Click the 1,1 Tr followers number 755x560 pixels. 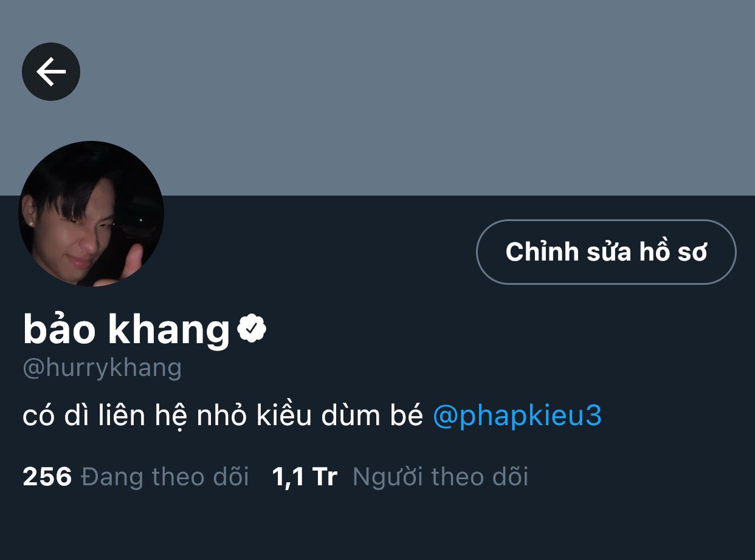tap(305, 477)
